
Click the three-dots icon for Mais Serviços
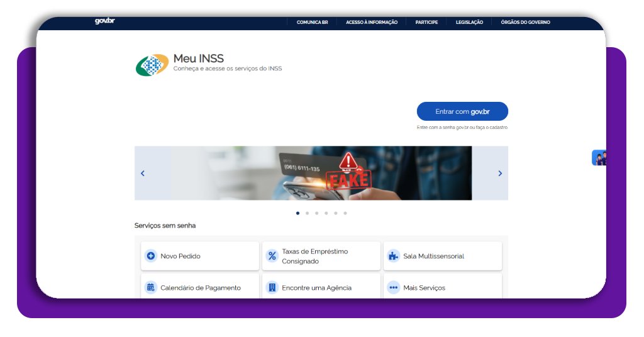coord(393,287)
